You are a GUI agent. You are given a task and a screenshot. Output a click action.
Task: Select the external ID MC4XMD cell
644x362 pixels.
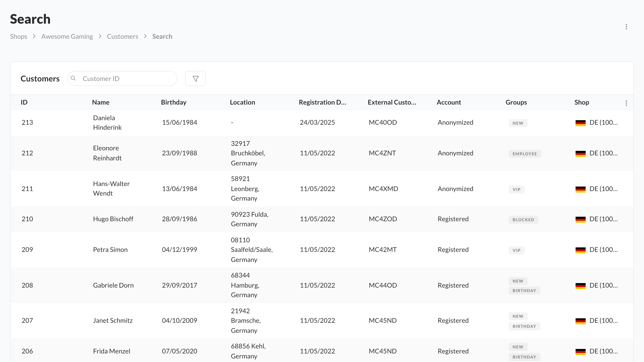[x=383, y=189]
